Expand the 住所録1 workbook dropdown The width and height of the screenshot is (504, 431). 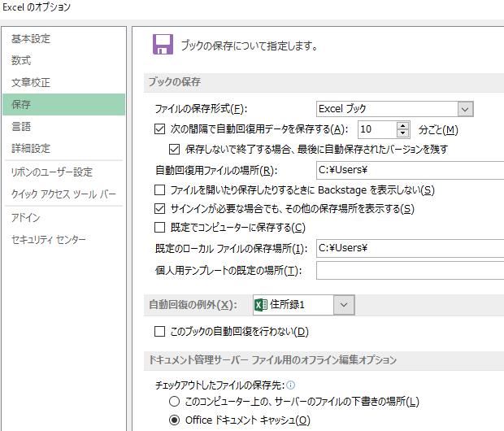(x=344, y=304)
